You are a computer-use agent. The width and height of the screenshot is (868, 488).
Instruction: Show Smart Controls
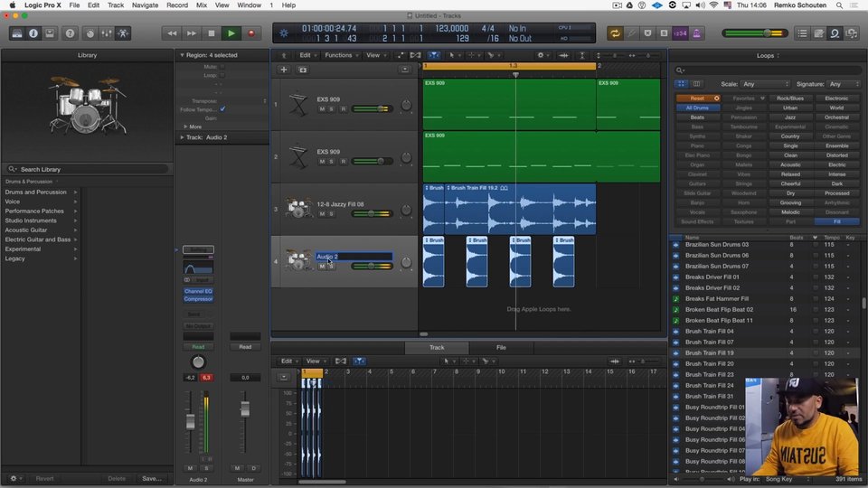click(x=90, y=33)
